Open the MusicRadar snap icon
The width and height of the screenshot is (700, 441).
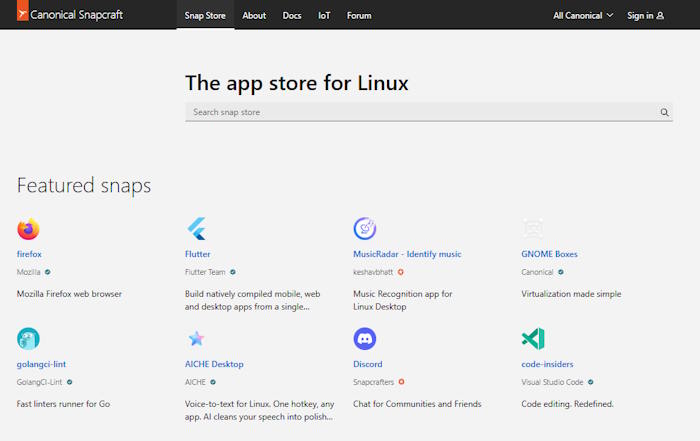(365, 229)
